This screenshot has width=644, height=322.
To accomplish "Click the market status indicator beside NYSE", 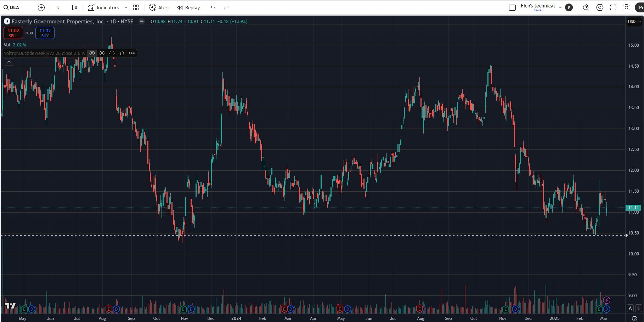I will 142,21.
